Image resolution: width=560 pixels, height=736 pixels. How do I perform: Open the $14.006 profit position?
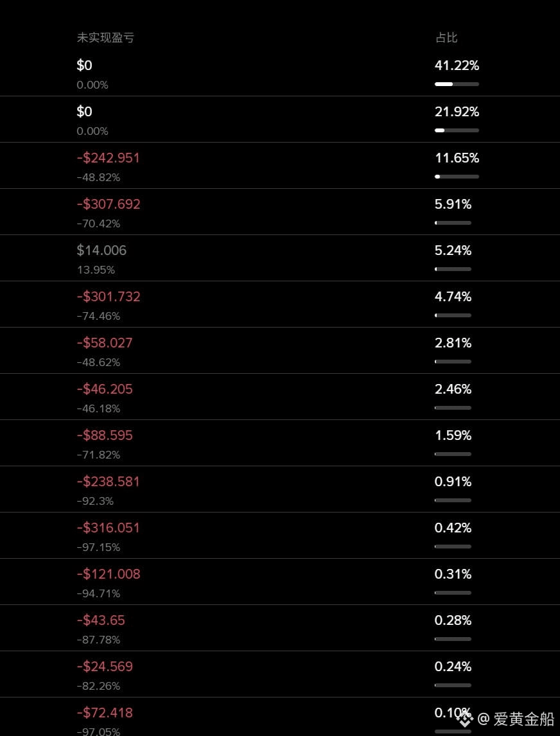tap(101, 250)
